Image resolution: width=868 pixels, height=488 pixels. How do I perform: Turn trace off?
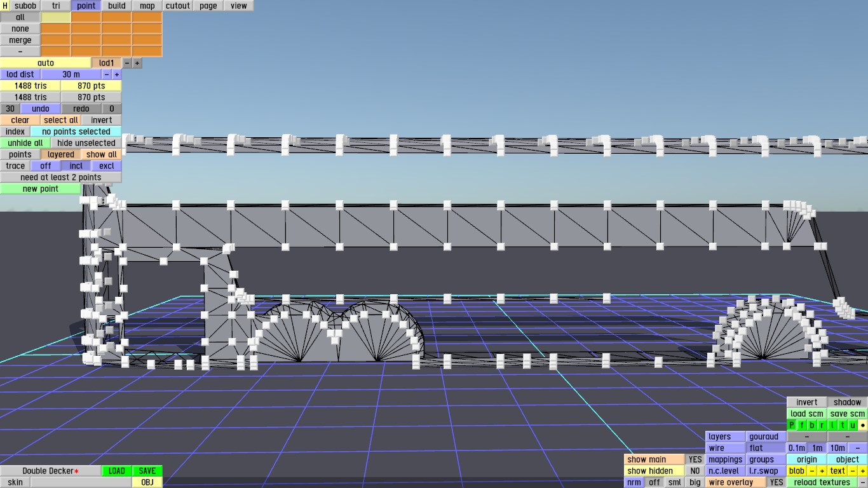click(x=46, y=166)
